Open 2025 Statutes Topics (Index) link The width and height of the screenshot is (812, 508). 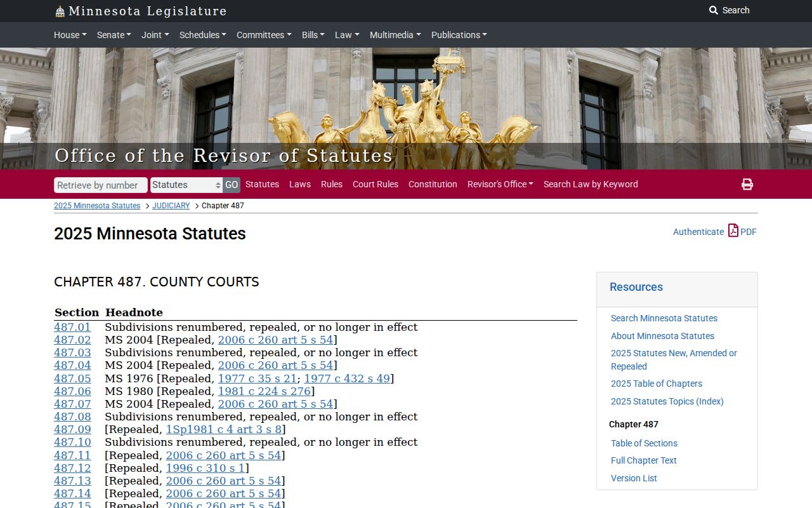[x=667, y=401]
